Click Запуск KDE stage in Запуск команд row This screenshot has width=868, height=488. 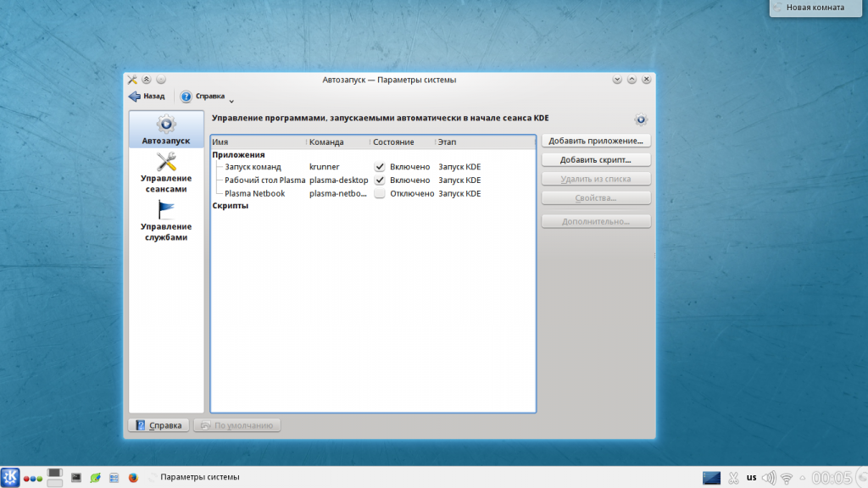pyautogui.click(x=459, y=167)
